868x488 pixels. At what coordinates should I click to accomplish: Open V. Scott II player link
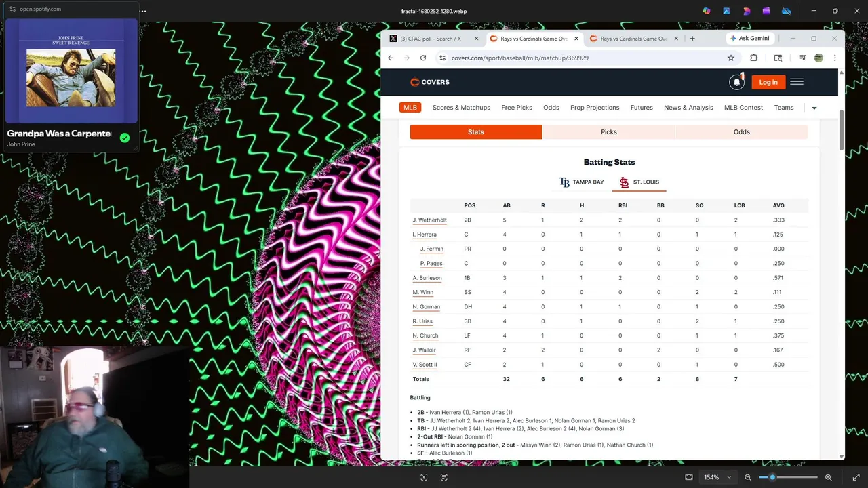click(x=425, y=365)
